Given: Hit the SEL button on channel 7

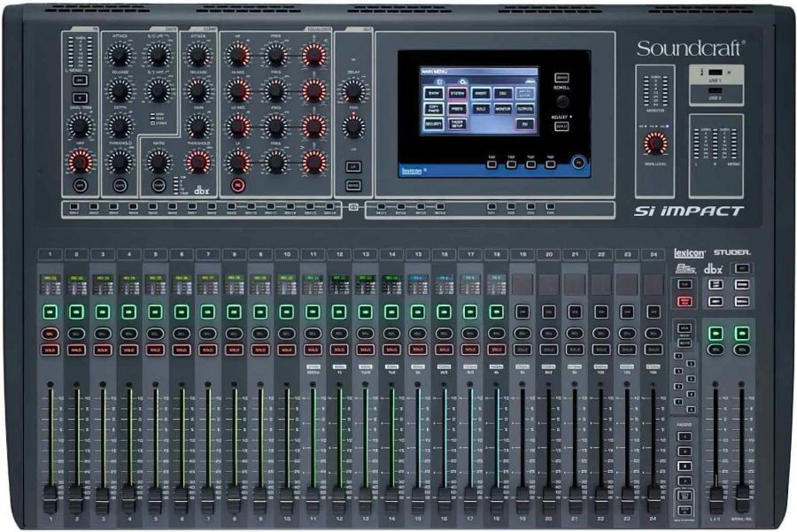Looking at the screenshot, I should [x=207, y=334].
